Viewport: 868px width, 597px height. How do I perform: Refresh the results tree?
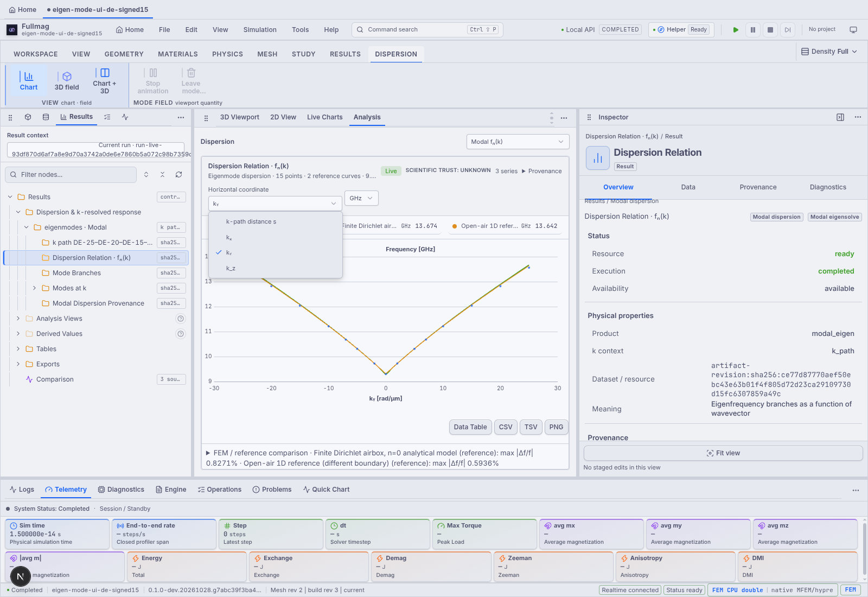[178, 175]
